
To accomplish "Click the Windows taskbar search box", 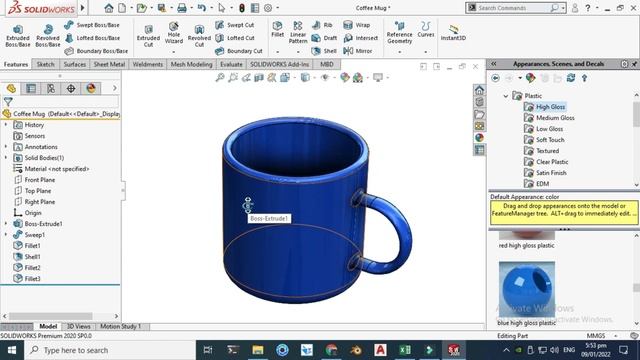I will pyautogui.click(x=110, y=350).
